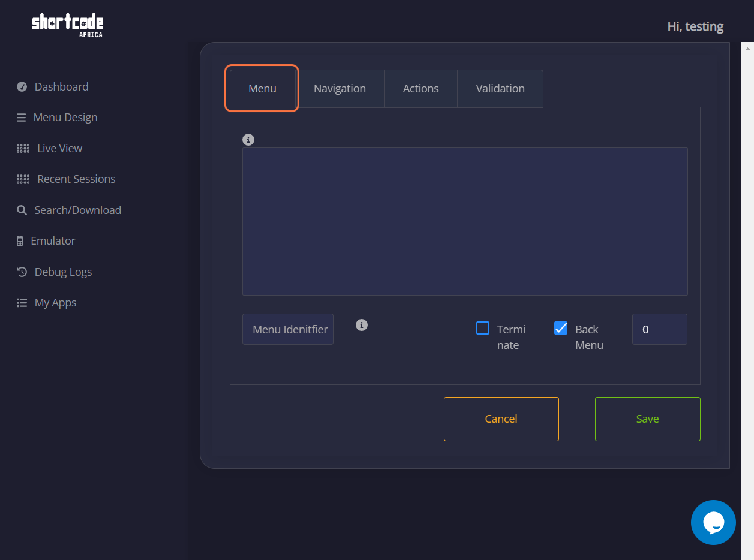The image size is (754, 560).
Task: View Debug Logs
Action: pyautogui.click(x=63, y=272)
